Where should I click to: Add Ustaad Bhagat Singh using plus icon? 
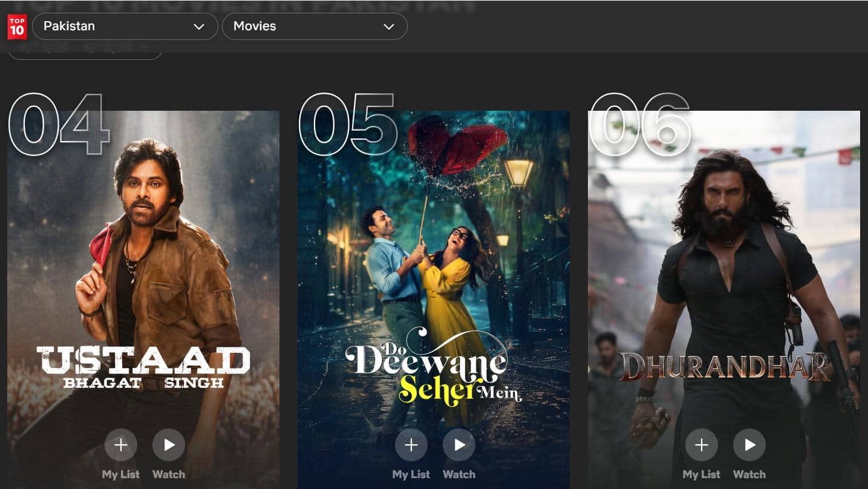121,445
